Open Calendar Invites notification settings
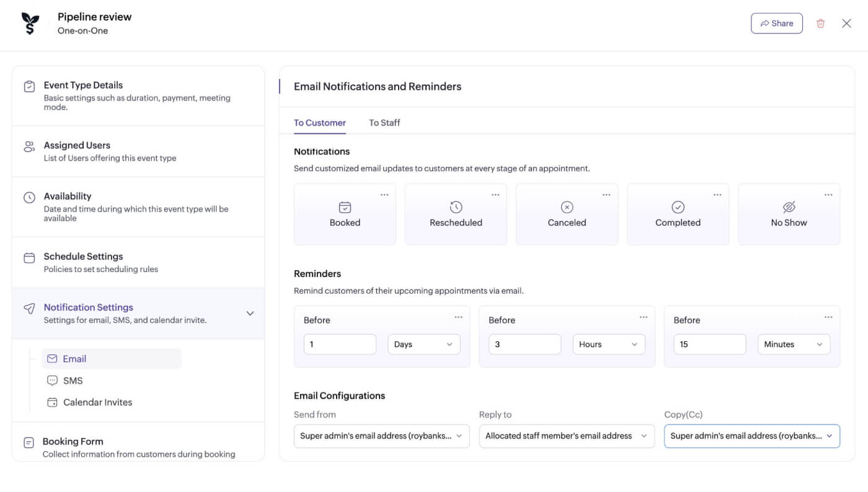 [x=97, y=402]
